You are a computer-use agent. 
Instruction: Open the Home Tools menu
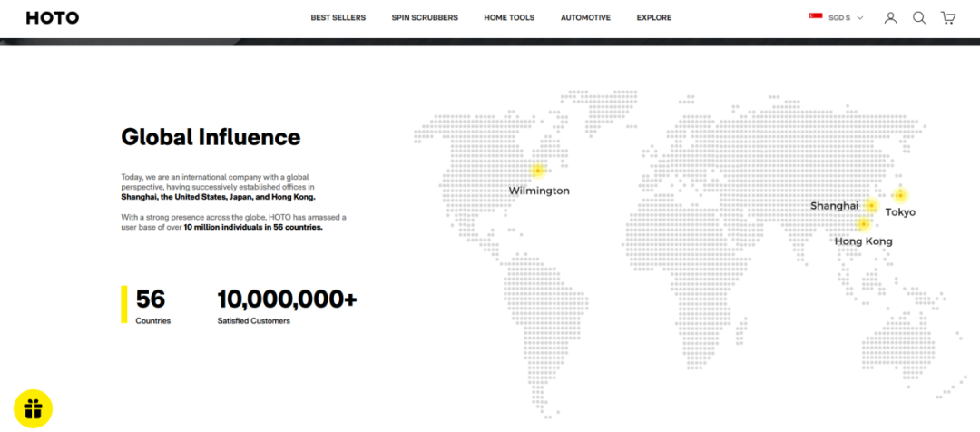(509, 17)
